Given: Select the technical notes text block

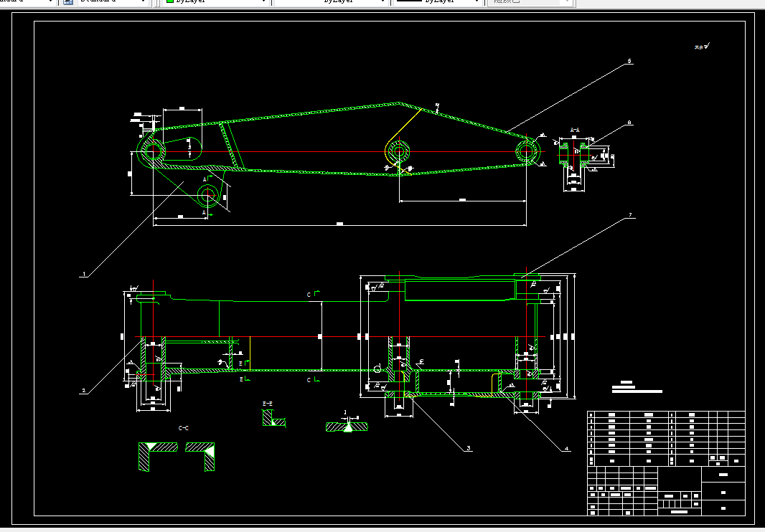Looking at the screenshot, I should 637,387.
